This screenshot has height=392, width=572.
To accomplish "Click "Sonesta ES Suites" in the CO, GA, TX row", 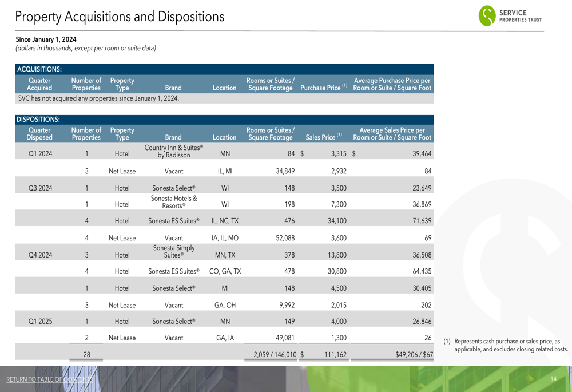I will click(174, 271).
